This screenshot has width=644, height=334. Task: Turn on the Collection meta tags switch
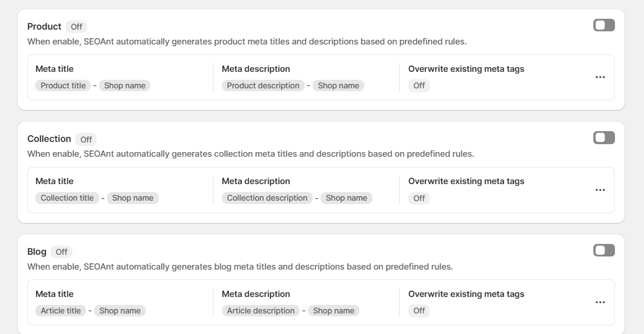tap(604, 138)
